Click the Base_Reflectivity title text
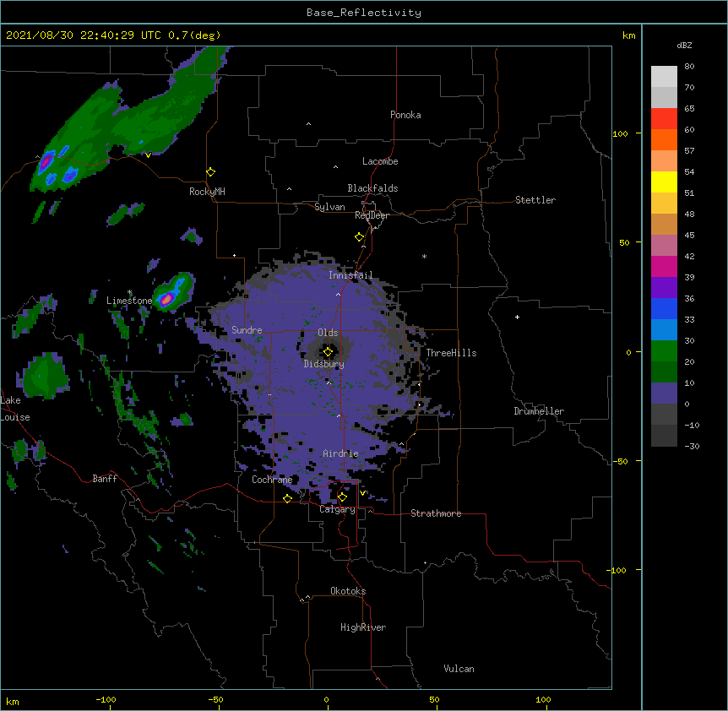 364,13
